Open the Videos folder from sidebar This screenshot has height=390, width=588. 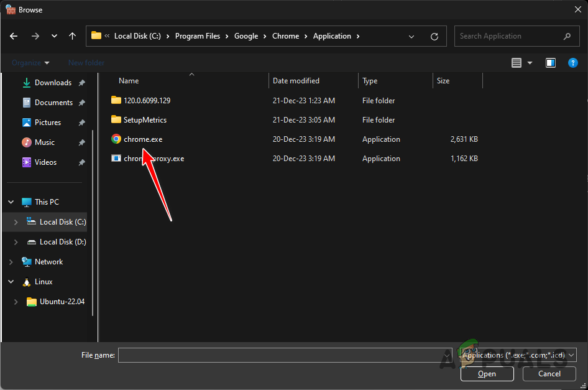pyautogui.click(x=46, y=162)
